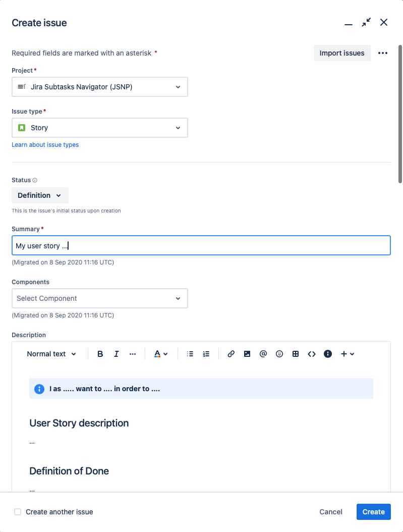The height and width of the screenshot is (532, 403).
Task: Open the Issue type dropdown
Action: pyautogui.click(x=100, y=128)
